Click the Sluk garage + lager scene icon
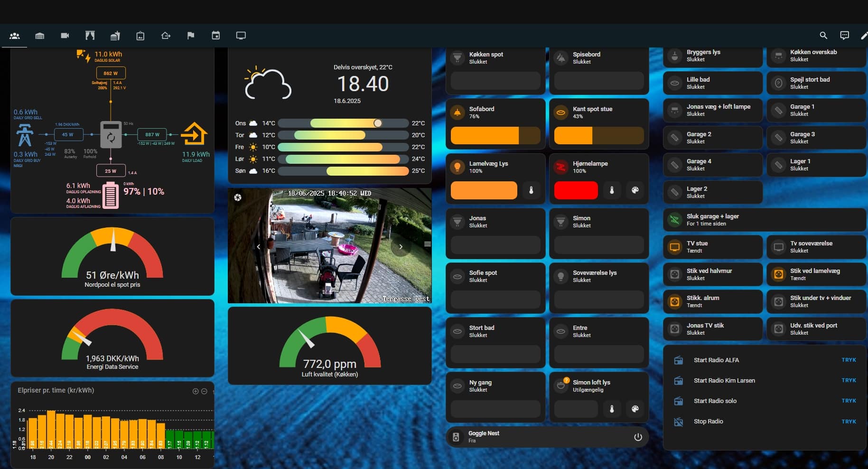 tap(674, 220)
